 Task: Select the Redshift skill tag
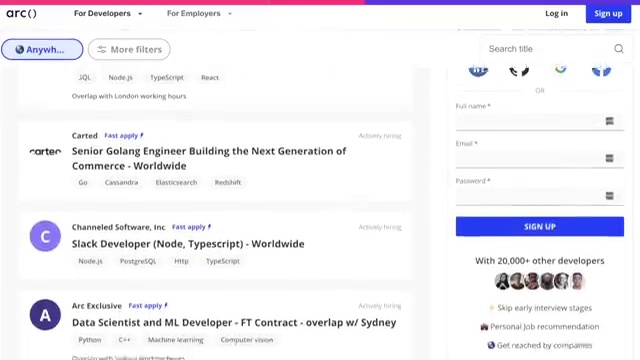pyautogui.click(x=228, y=182)
